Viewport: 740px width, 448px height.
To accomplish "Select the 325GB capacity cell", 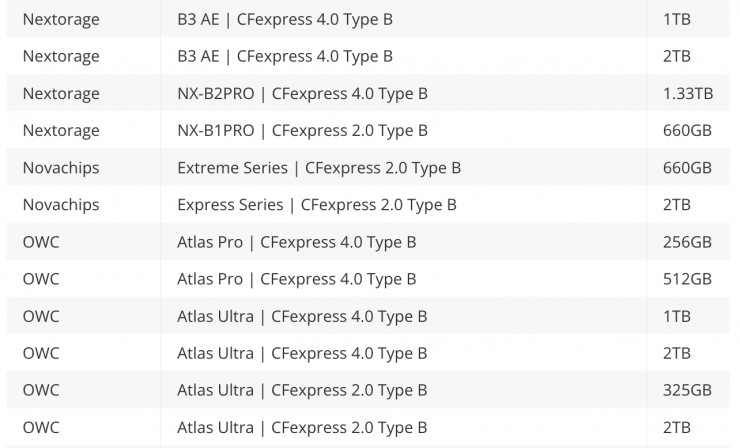I will [x=687, y=390].
